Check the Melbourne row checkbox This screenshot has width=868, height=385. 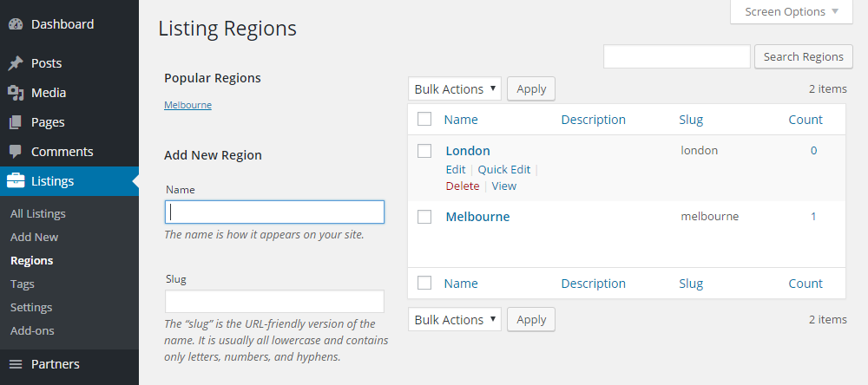click(x=424, y=216)
